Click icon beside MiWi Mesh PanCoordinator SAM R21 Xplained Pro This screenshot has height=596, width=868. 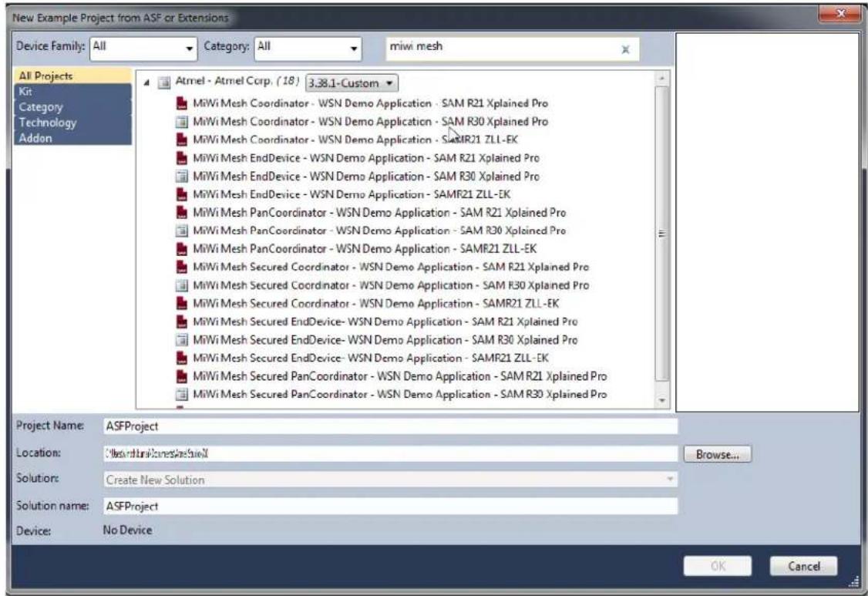click(182, 212)
